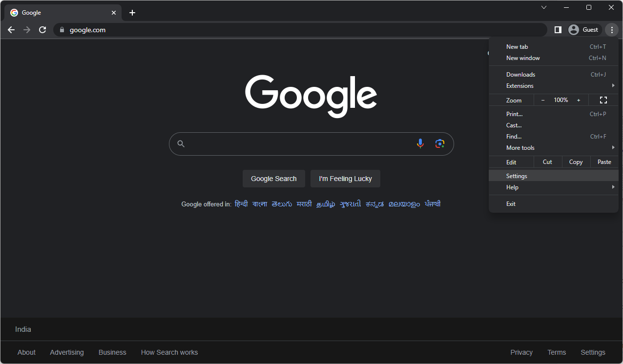The image size is (623, 364).
Task: Close the Google tab
Action: pos(114,13)
